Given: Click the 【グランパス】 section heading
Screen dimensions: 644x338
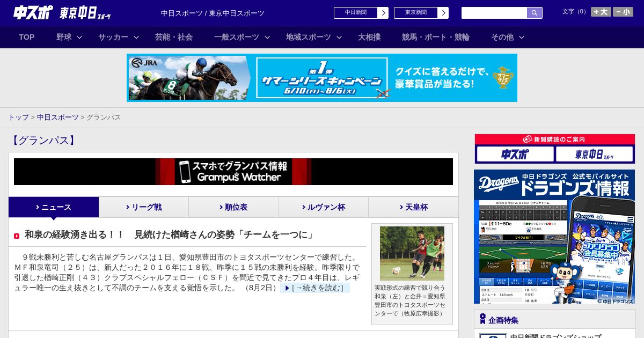Looking at the screenshot, I should [x=43, y=141].
